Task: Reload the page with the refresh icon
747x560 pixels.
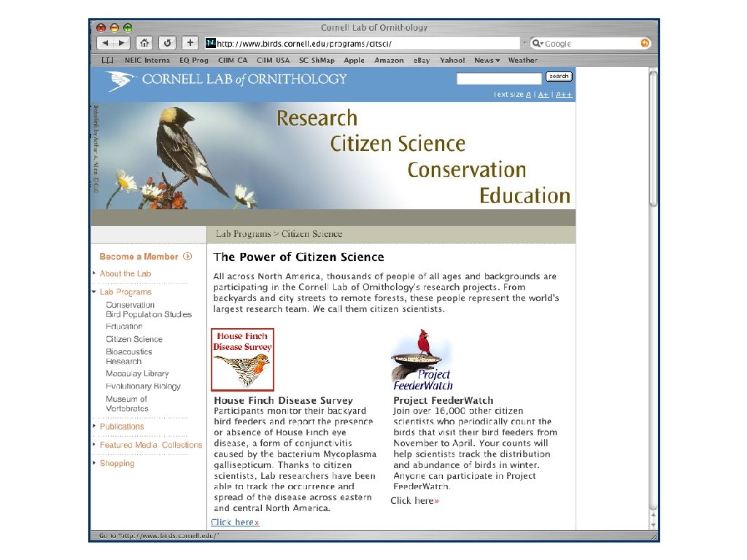Action: 167,43
